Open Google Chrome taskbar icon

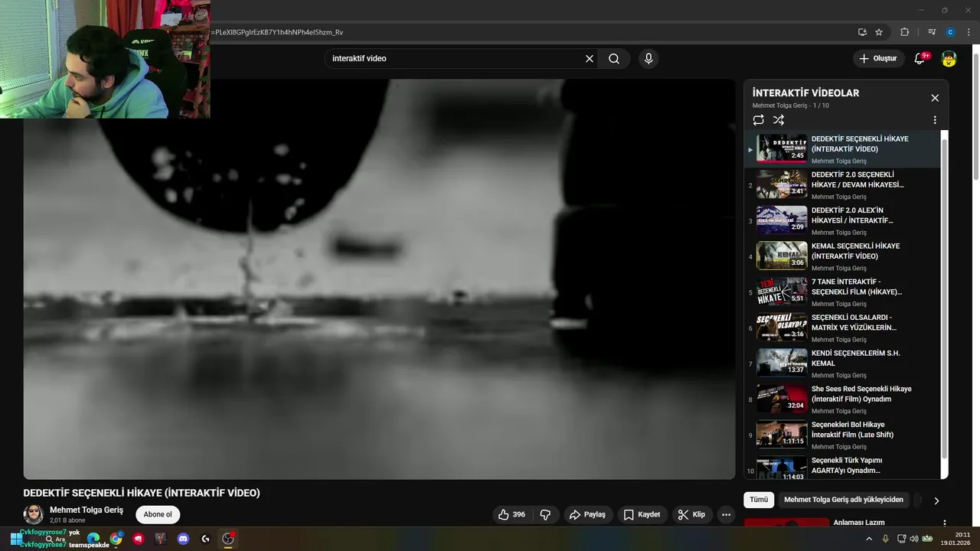pyautogui.click(x=116, y=539)
